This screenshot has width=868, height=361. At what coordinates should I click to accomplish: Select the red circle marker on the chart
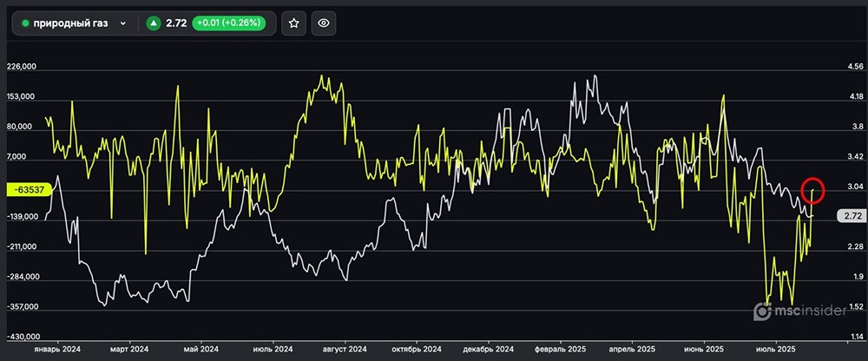point(814,188)
